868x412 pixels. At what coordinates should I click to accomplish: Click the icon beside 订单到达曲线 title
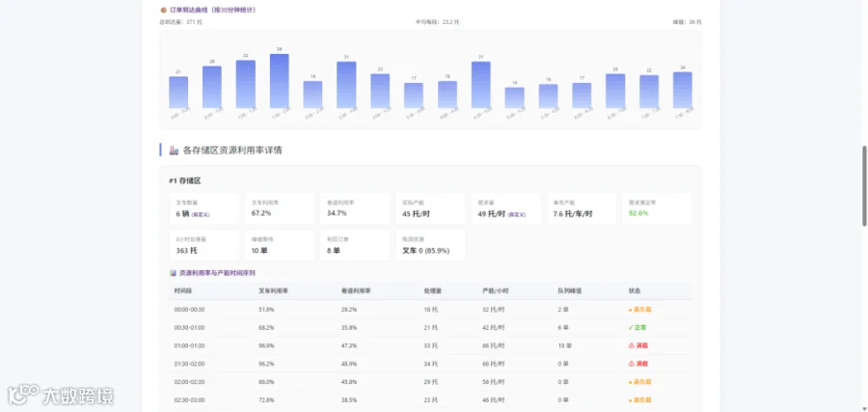(x=163, y=10)
